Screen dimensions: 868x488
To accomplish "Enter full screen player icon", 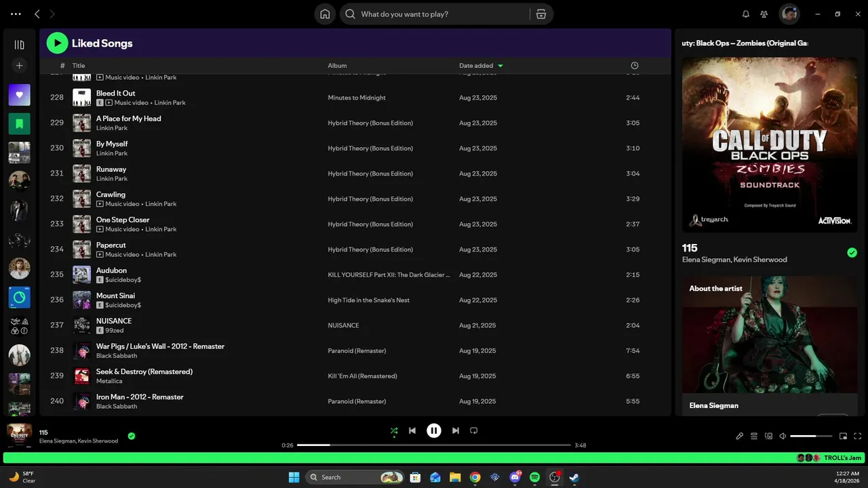I will 858,436.
